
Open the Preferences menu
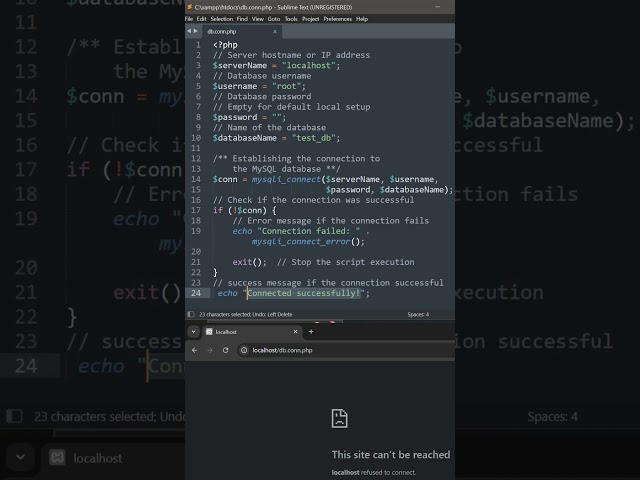tap(338, 19)
